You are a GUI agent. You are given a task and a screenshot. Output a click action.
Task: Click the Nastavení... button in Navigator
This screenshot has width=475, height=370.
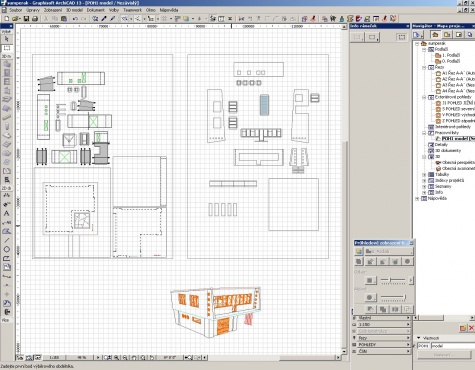(x=444, y=355)
